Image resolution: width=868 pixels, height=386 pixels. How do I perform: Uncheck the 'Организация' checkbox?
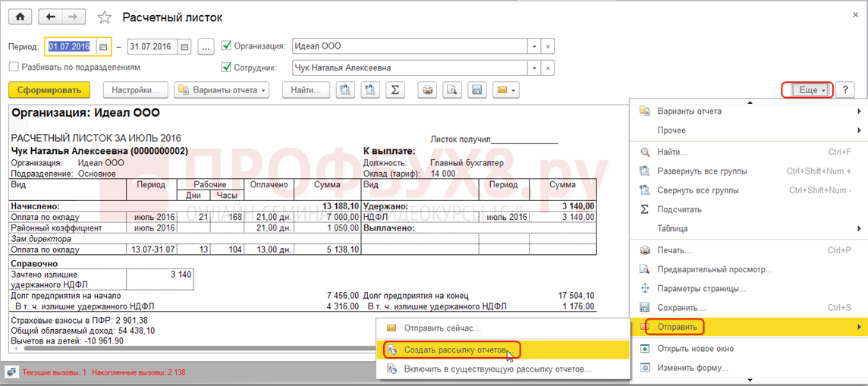pos(226,46)
